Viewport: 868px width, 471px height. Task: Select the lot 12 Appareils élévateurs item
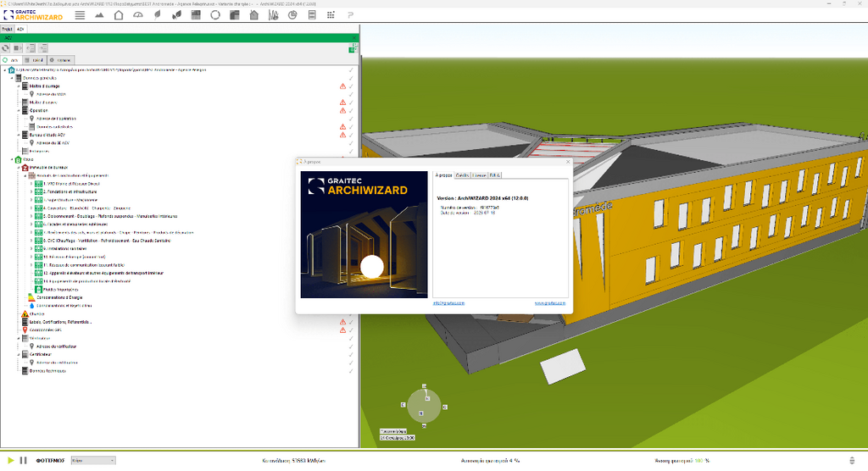[x=103, y=274]
